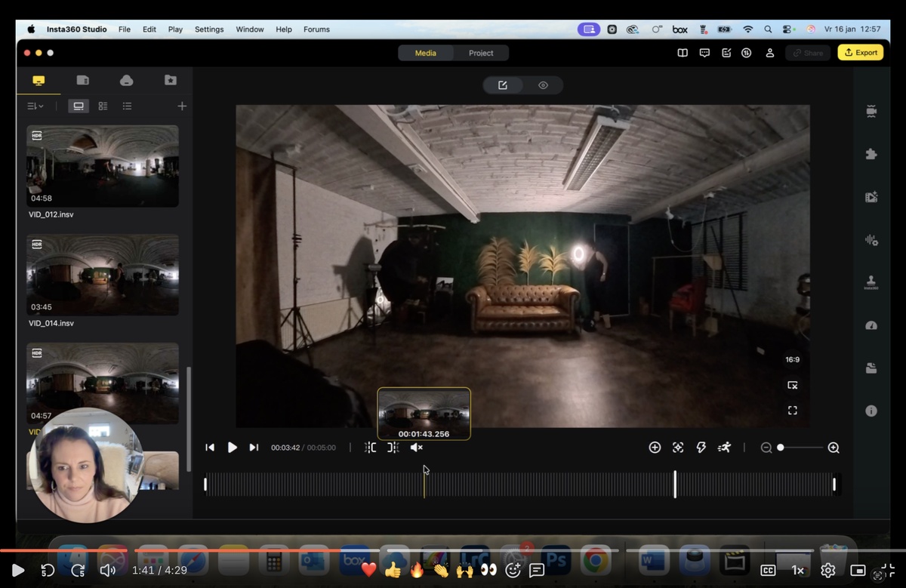The image size is (906, 588).
Task: Click the lightning bolt speed icon
Action: point(701,448)
